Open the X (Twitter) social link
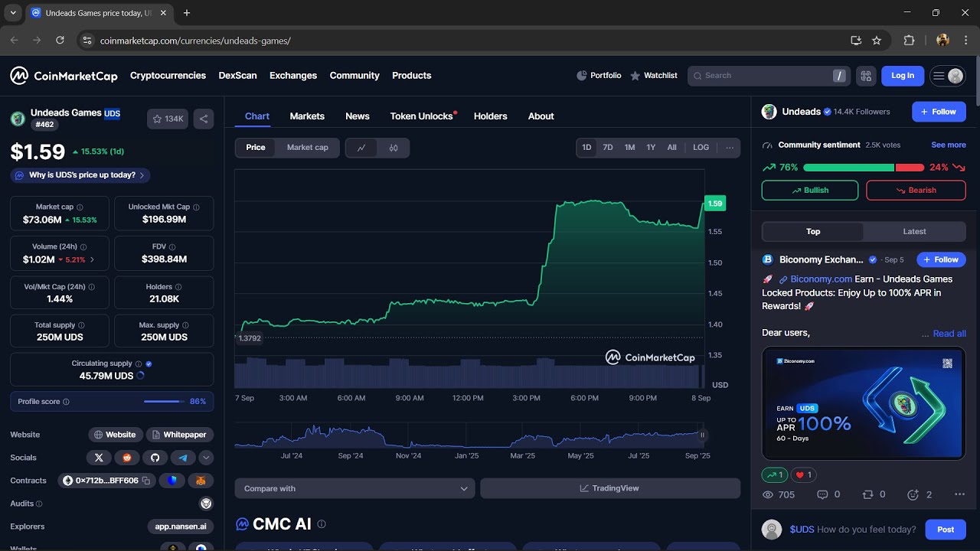This screenshot has width=980, height=551. [99, 458]
